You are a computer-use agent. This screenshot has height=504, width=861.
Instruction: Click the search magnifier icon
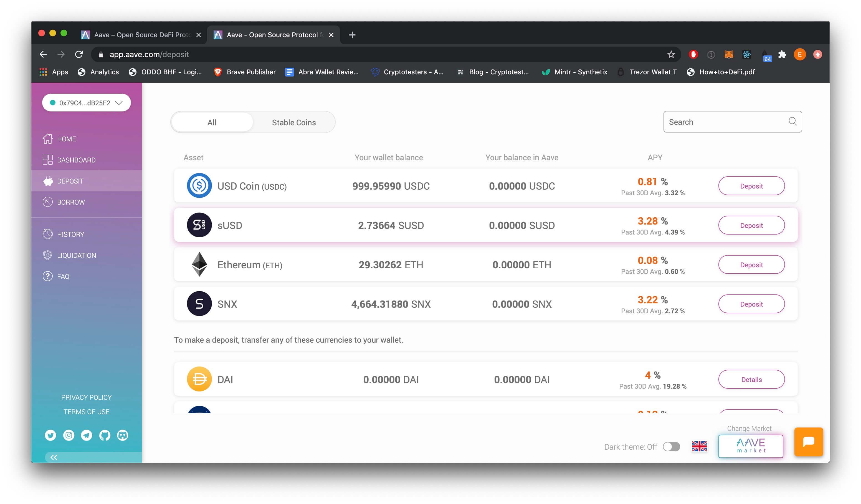coord(792,121)
